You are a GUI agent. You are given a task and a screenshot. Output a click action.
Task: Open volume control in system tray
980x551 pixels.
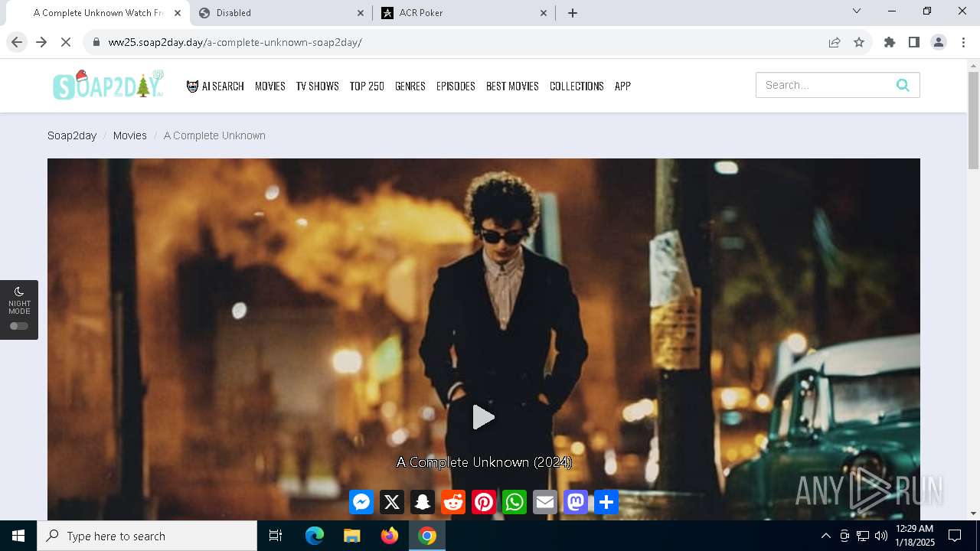tap(881, 536)
